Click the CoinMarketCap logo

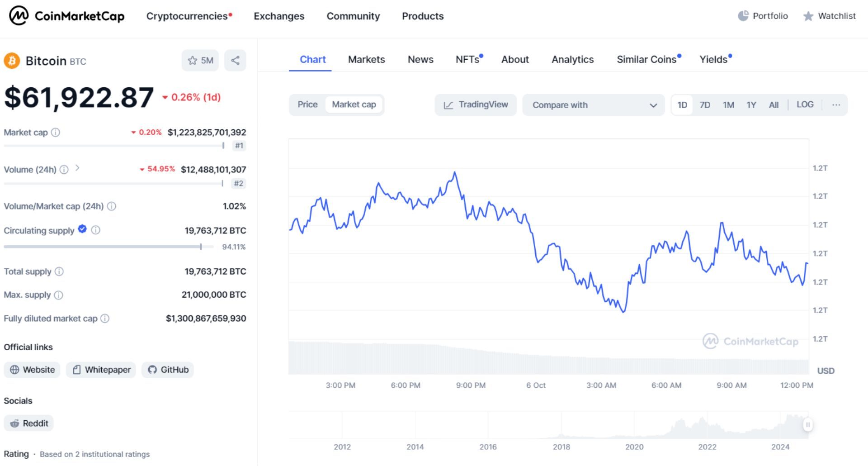click(x=66, y=16)
